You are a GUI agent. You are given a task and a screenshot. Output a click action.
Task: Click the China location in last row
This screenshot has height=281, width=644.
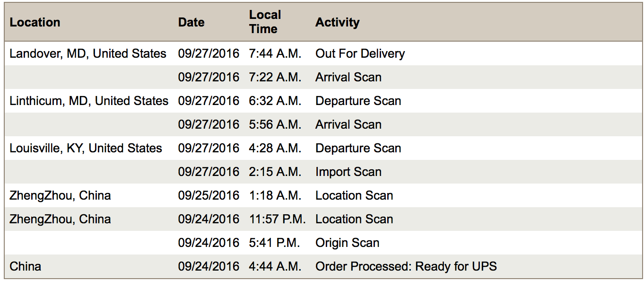point(26,266)
